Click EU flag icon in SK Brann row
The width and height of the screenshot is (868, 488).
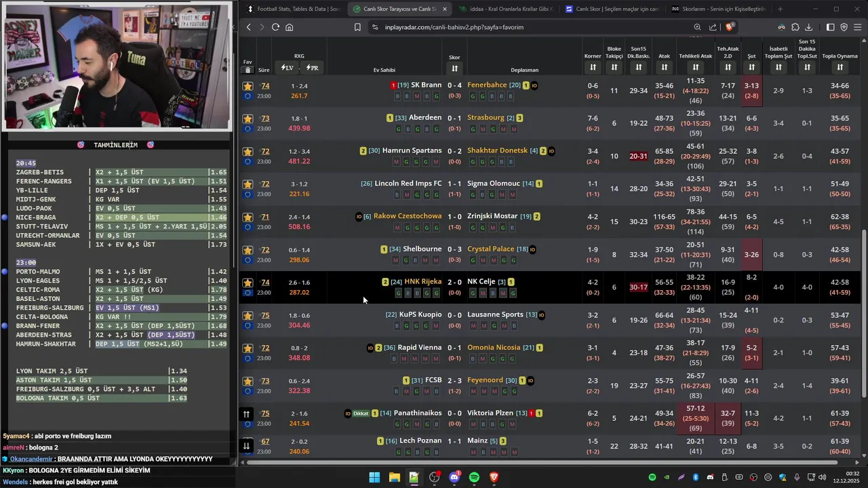tap(248, 97)
